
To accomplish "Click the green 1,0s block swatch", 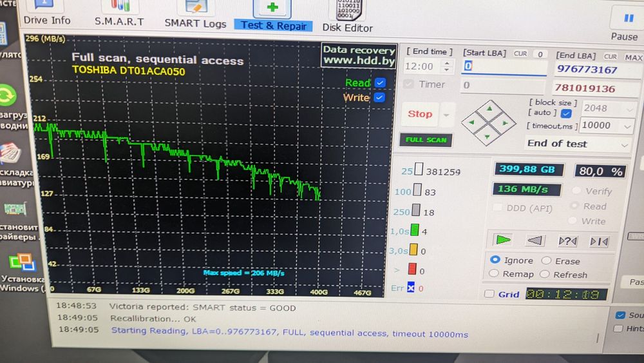I will point(415,230).
